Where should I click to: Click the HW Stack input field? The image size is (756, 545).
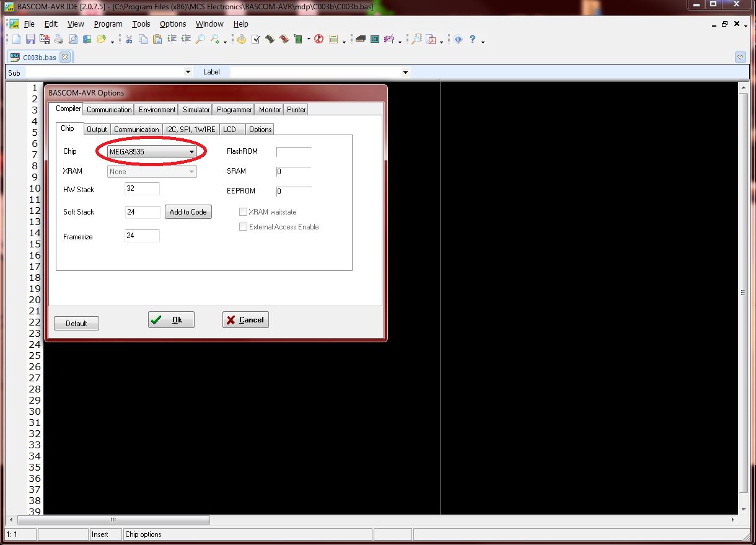pyautogui.click(x=142, y=188)
